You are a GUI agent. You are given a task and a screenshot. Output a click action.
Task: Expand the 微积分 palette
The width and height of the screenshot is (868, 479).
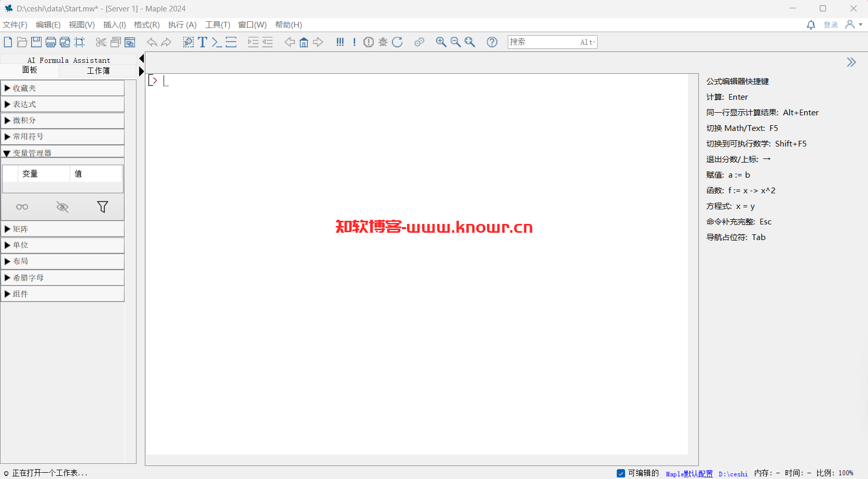click(63, 121)
